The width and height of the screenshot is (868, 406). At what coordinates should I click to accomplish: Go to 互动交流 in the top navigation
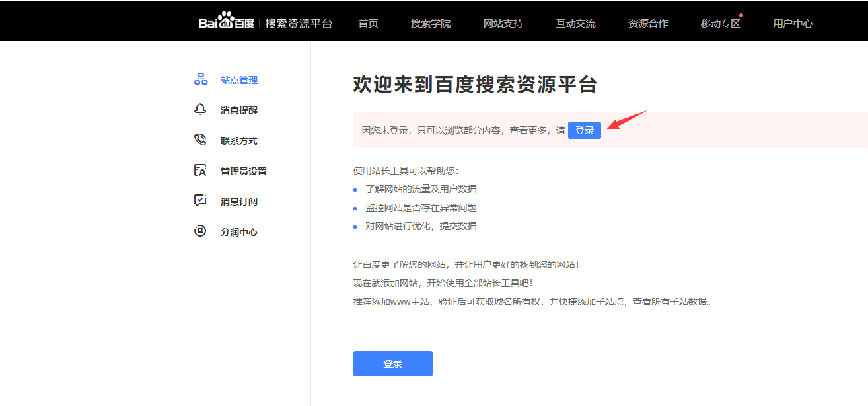click(575, 24)
